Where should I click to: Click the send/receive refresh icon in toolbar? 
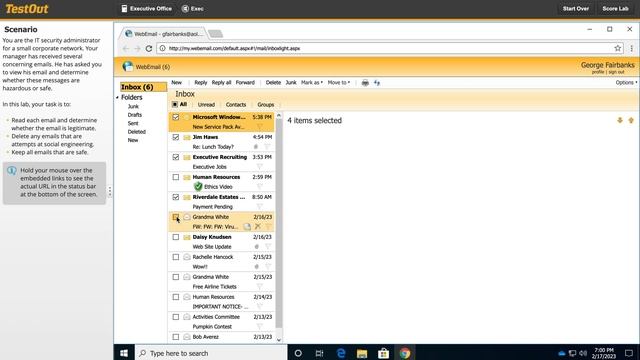377,83
